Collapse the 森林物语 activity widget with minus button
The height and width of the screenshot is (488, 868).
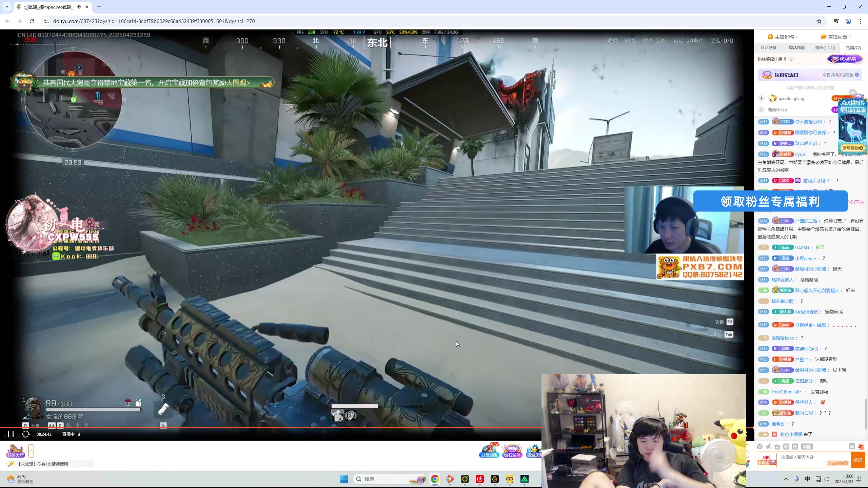pos(852,93)
